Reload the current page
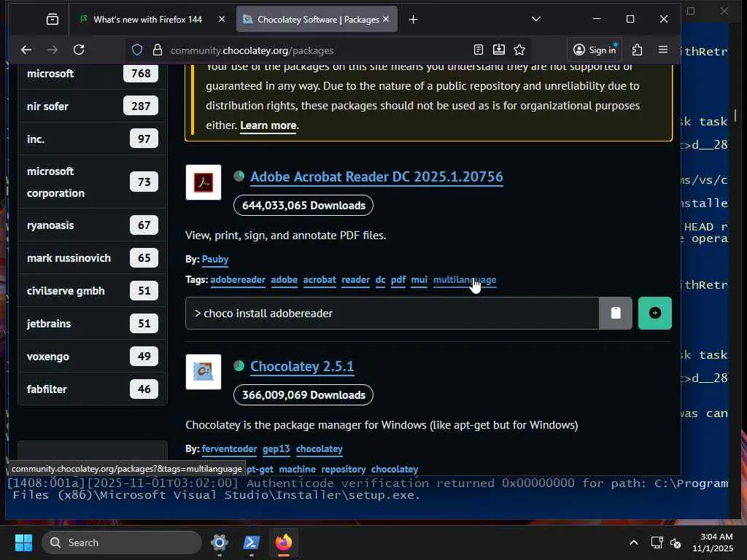 click(79, 50)
